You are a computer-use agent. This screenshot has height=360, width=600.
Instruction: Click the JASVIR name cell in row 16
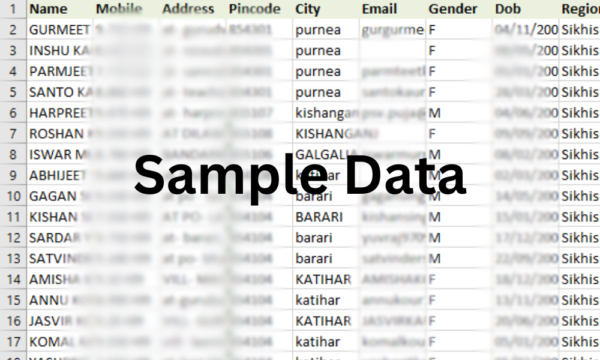pyautogui.click(x=60, y=321)
